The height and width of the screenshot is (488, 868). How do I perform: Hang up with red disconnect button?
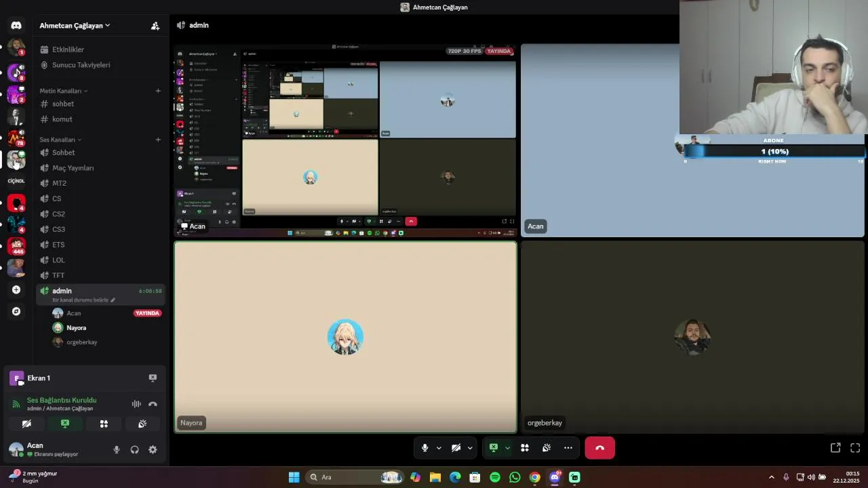click(x=599, y=448)
